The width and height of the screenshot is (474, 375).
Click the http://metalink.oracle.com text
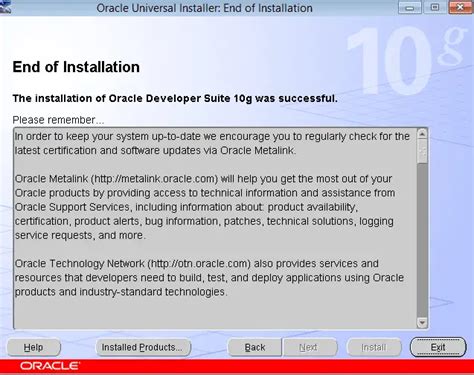click(154, 179)
